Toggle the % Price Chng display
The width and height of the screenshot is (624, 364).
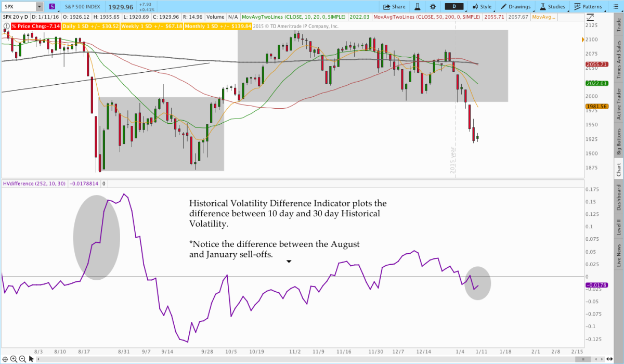tap(36, 26)
